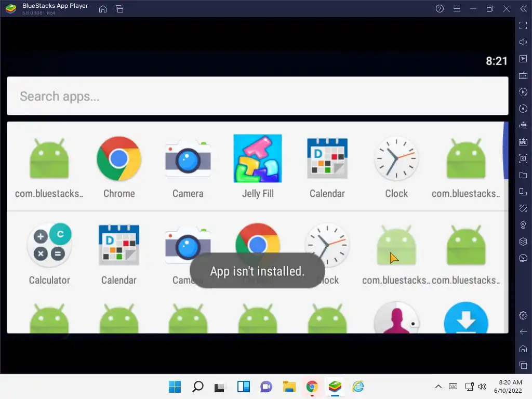Open the media folder icon in the sidebar

coord(523,175)
